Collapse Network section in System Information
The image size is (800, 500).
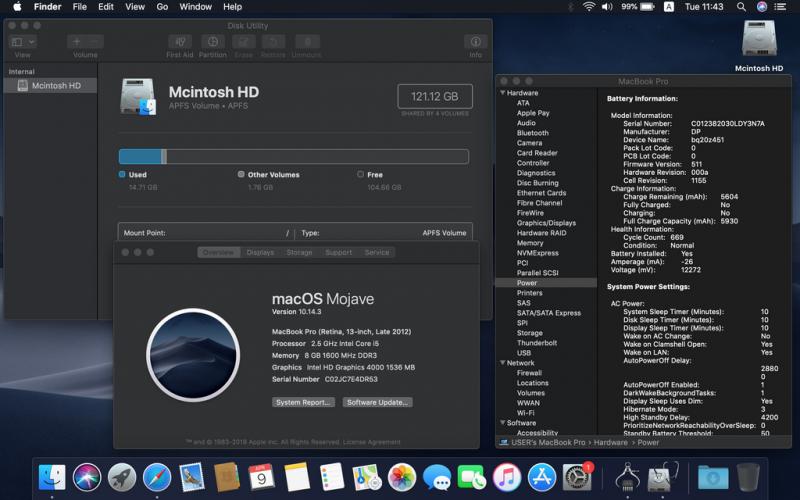(x=503, y=362)
